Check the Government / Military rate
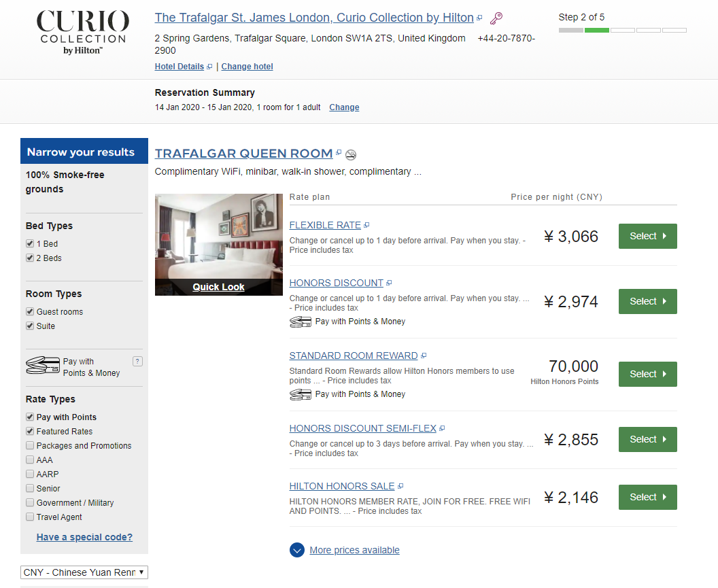The height and width of the screenshot is (588, 718). pyautogui.click(x=30, y=502)
